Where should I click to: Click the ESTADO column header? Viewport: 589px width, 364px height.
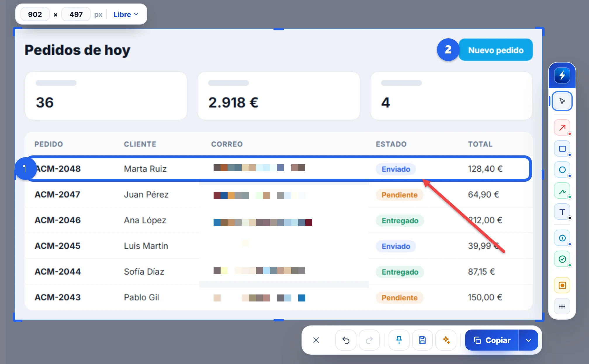click(391, 144)
